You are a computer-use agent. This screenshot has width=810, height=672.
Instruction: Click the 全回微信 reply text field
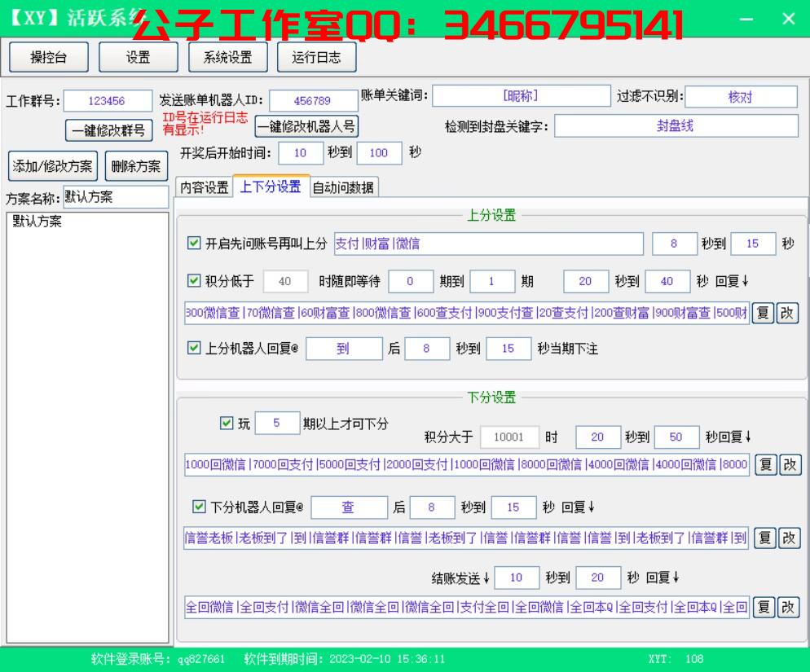coord(466,608)
